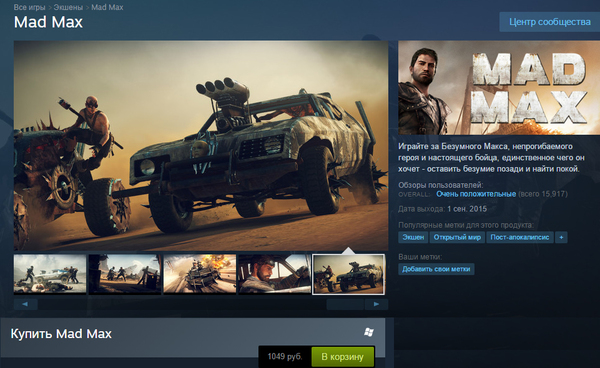
Task: Select fifth highlighted thumbnail of armored car
Action: [349, 274]
